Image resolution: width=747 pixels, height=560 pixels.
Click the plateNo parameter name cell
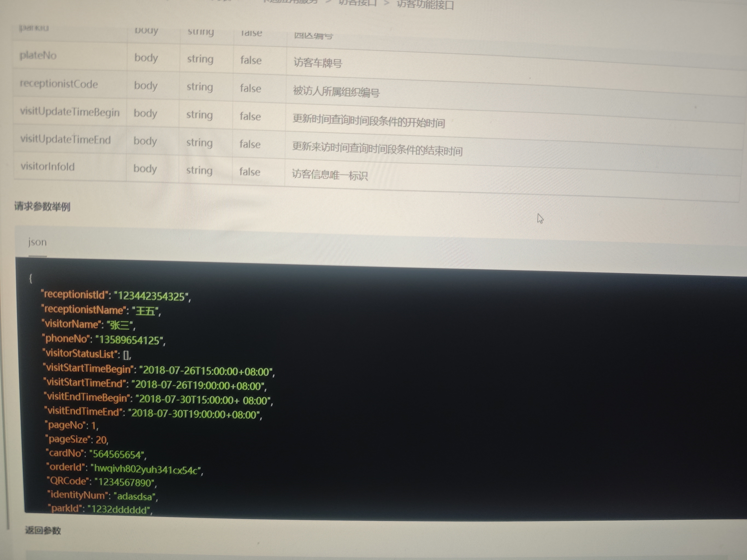tap(38, 55)
